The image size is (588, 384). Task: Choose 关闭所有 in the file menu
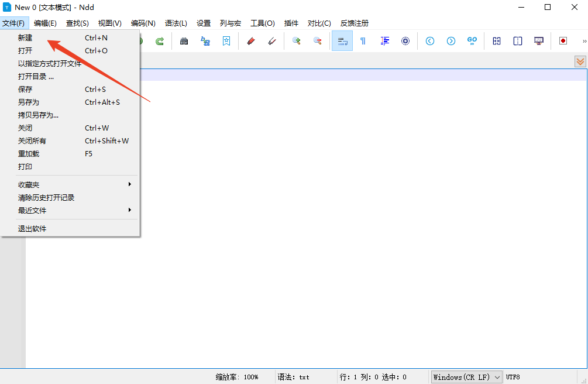pyautogui.click(x=70, y=140)
